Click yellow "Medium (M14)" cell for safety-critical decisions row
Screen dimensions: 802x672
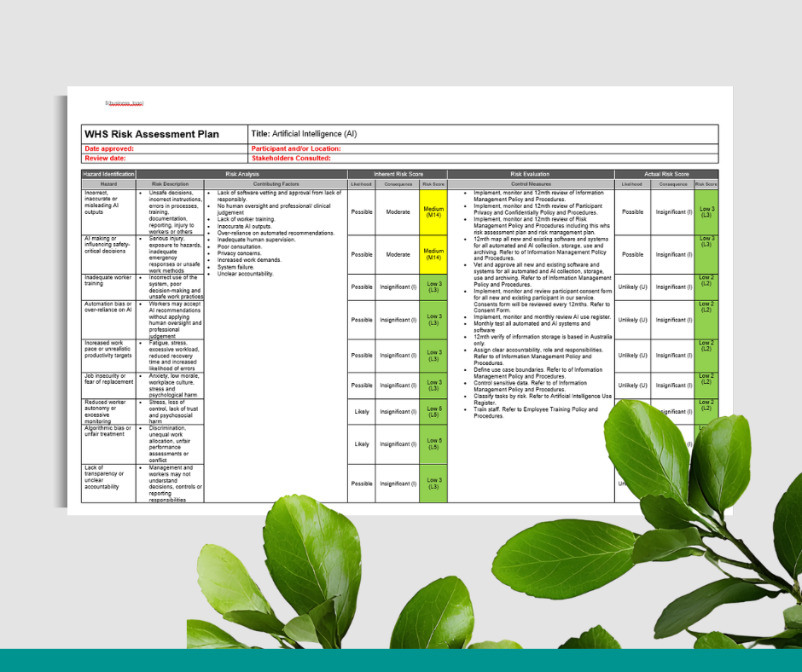click(x=433, y=255)
